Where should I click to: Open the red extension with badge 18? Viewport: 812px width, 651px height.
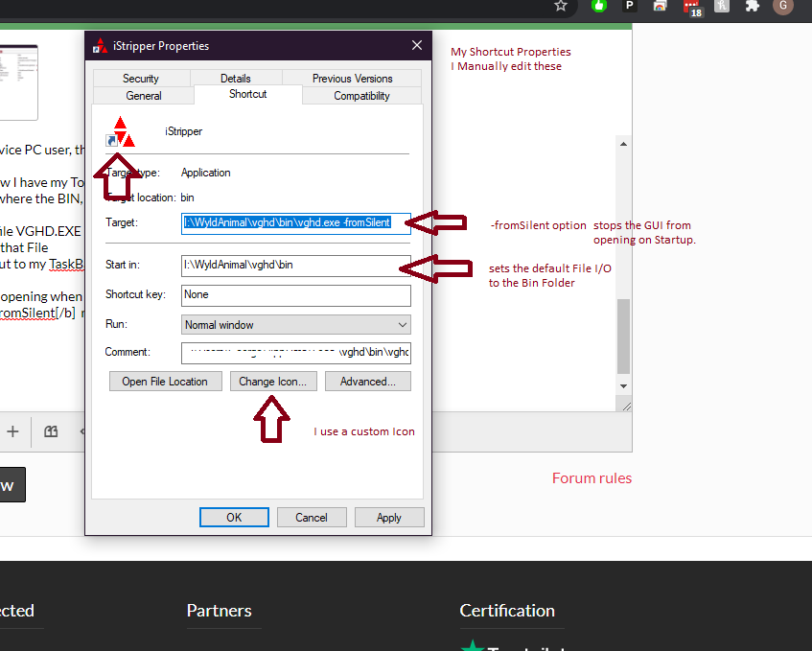click(x=692, y=8)
